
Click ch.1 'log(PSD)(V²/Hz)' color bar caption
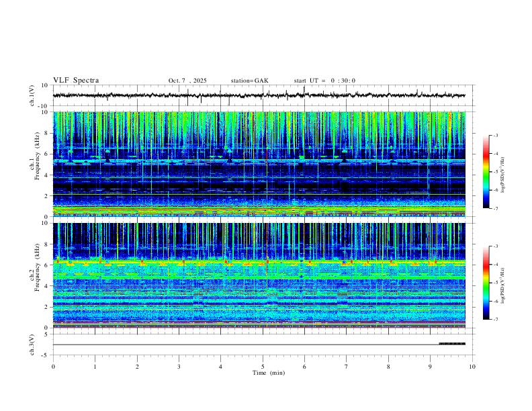(503, 175)
